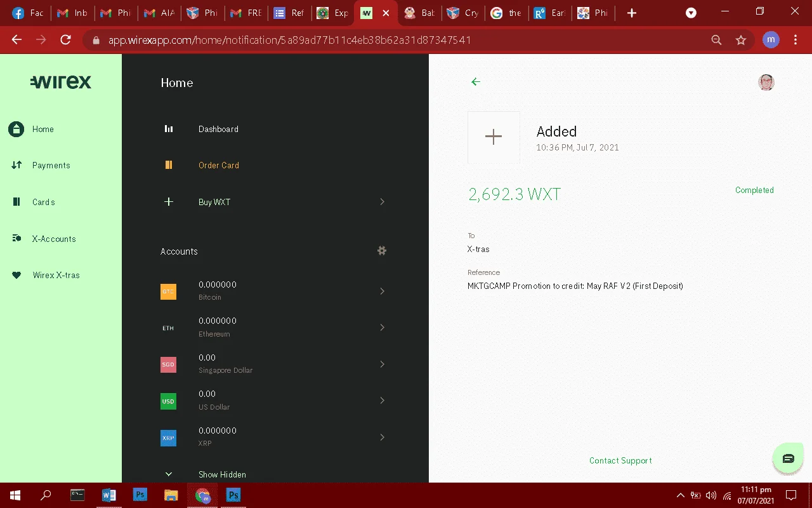Switch to the "Ref" tab

(x=289, y=13)
